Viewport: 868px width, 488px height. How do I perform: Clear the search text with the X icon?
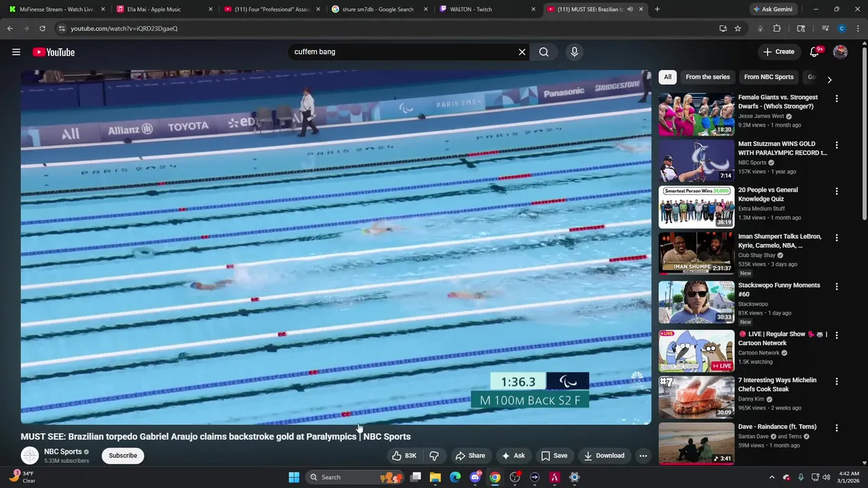(522, 52)
